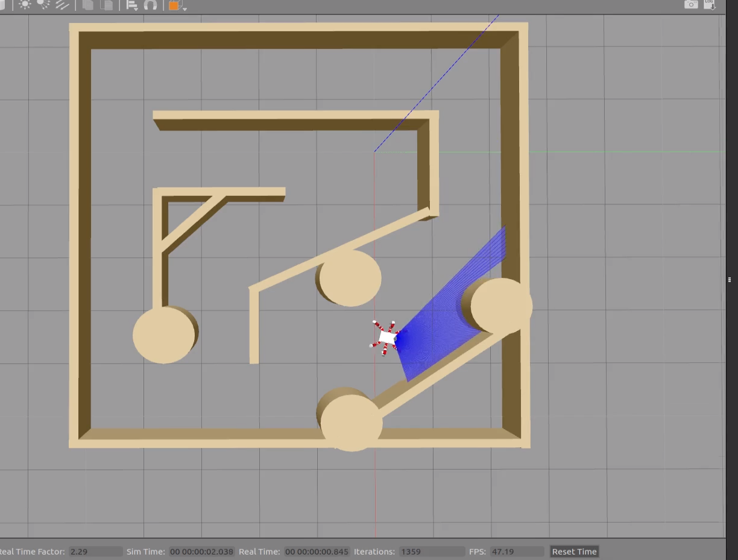The height and width of the screenshot is (560, 738).
Task: Click the right panel resize handle
Action: pyautogui.click(x=730, y=279)
